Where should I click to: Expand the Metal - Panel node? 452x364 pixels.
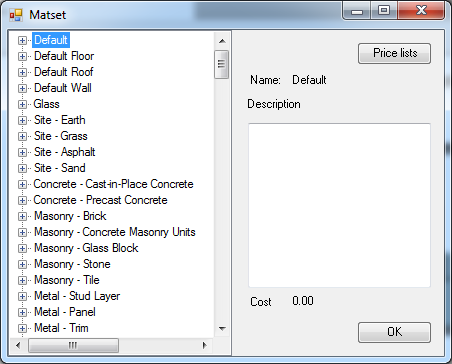22,312
